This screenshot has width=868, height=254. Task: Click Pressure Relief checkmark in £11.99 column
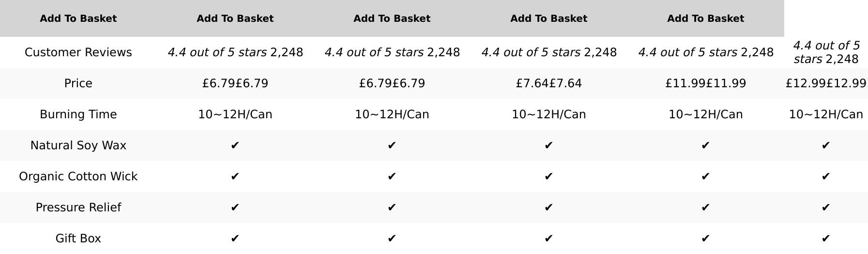click(x=705, y=207)
